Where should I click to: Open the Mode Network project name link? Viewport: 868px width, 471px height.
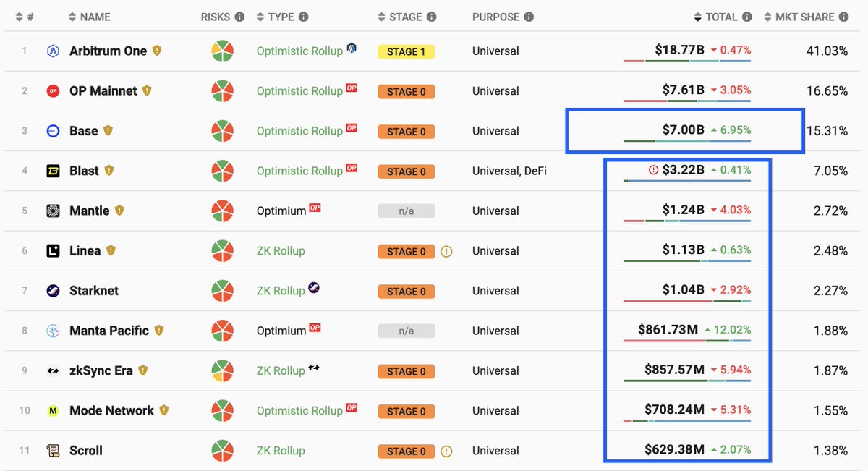111,410
